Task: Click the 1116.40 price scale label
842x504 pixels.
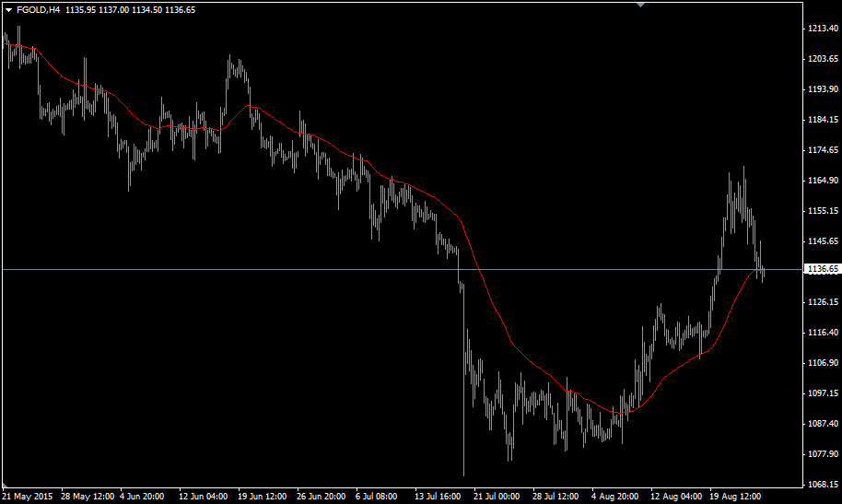Action: pyautogui.click(x=824, y=333)
